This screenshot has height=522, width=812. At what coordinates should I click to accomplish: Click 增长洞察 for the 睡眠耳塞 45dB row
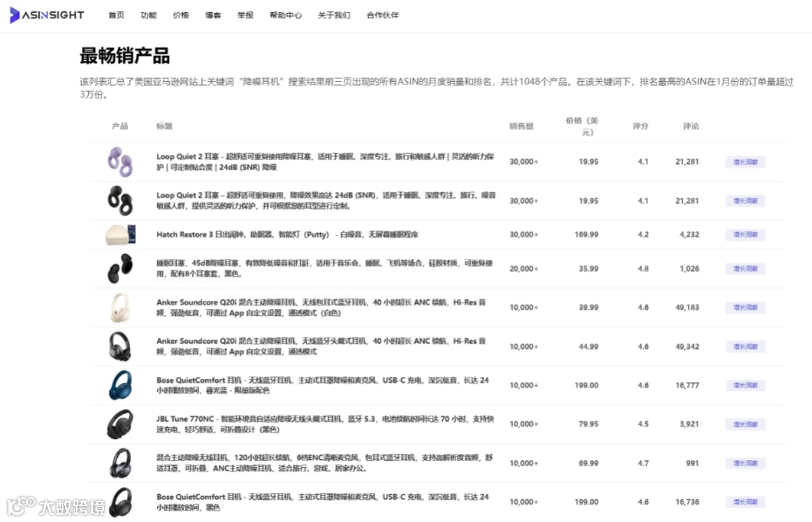(745, 269)
